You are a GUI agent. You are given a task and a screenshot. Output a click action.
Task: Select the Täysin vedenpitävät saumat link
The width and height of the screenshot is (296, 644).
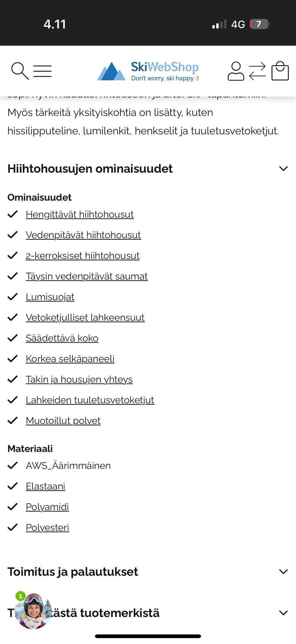(x=87, y=276)
